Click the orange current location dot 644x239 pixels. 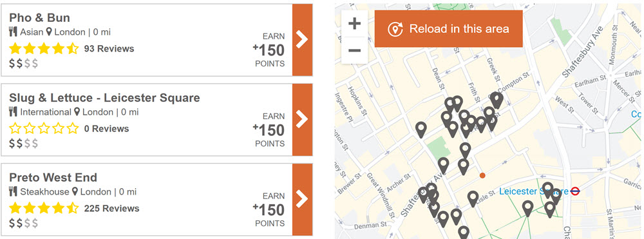coord(482,175)
